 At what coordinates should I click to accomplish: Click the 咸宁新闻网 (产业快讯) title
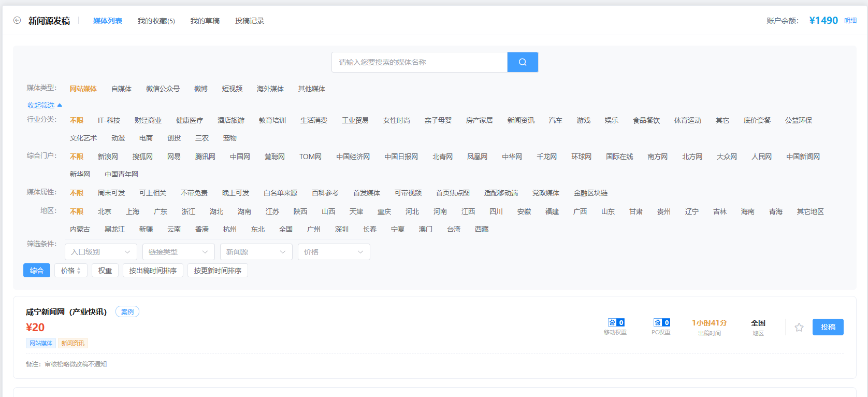tap(66, 312)
